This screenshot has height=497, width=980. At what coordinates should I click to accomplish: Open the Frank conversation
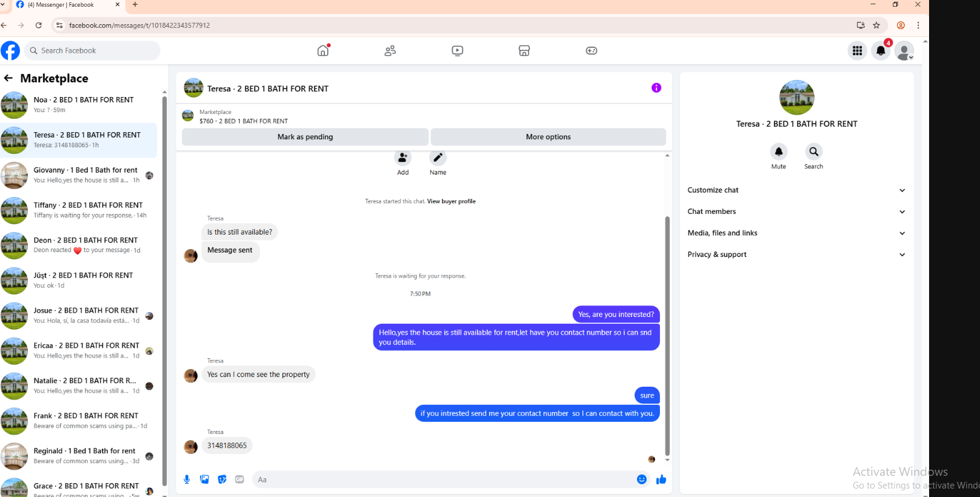(x=79, y=421)
